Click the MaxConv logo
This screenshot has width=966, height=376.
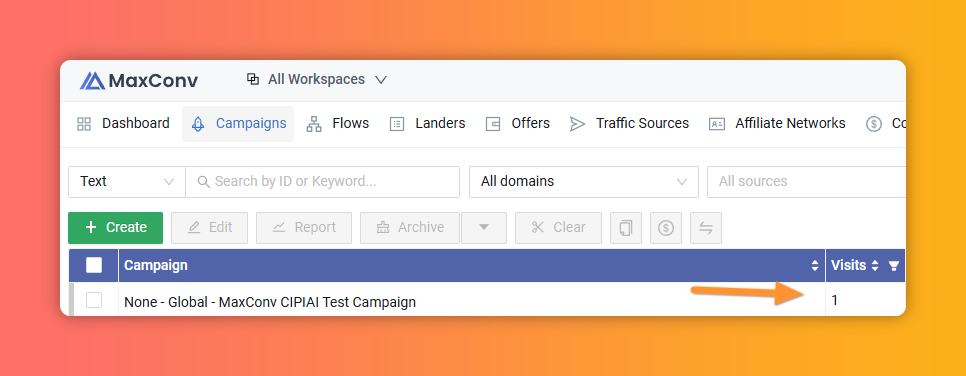coord(139,80)
